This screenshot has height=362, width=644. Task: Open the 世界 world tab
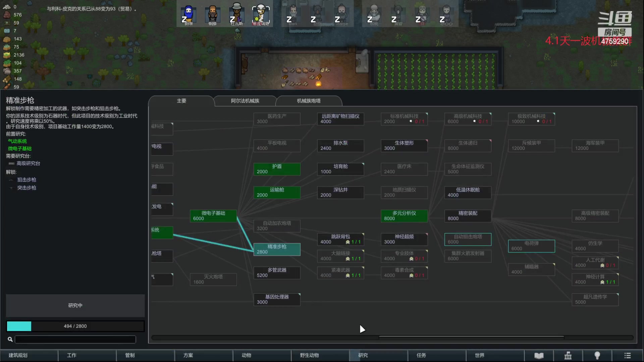495,356
